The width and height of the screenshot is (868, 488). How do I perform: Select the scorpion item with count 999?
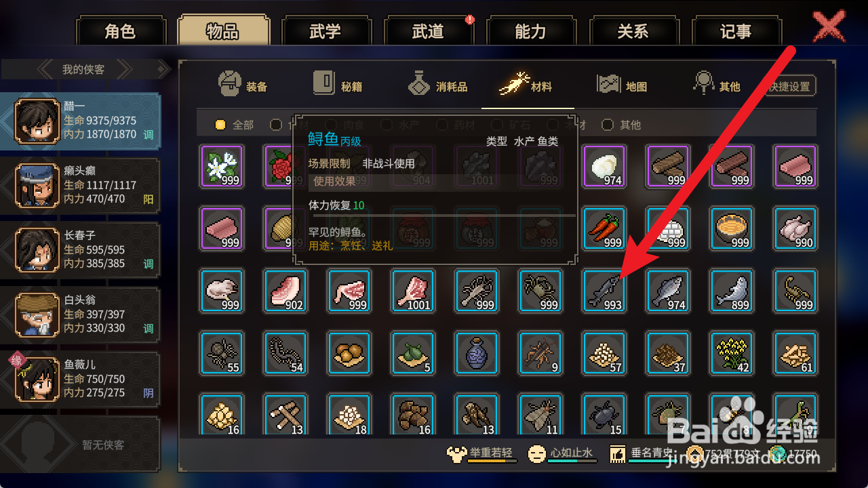795,291
